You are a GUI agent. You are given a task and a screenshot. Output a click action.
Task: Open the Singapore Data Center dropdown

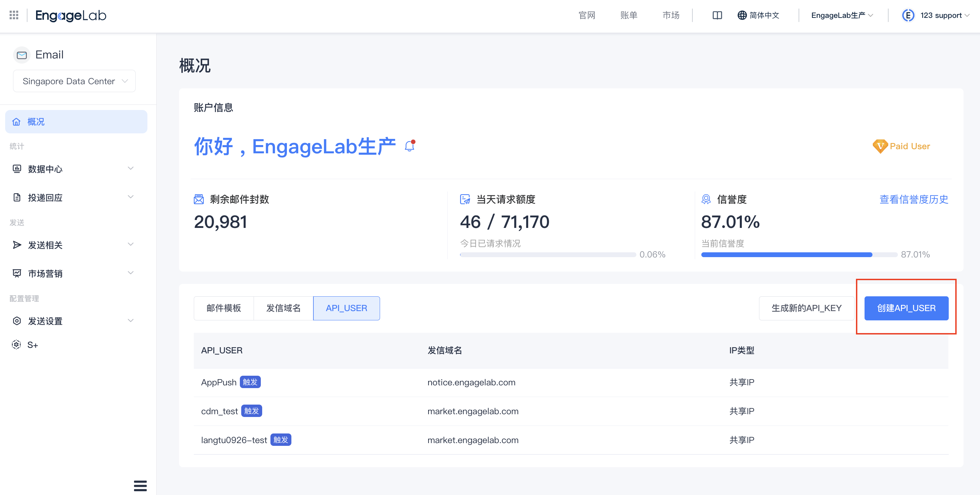[x=74, y=81]
